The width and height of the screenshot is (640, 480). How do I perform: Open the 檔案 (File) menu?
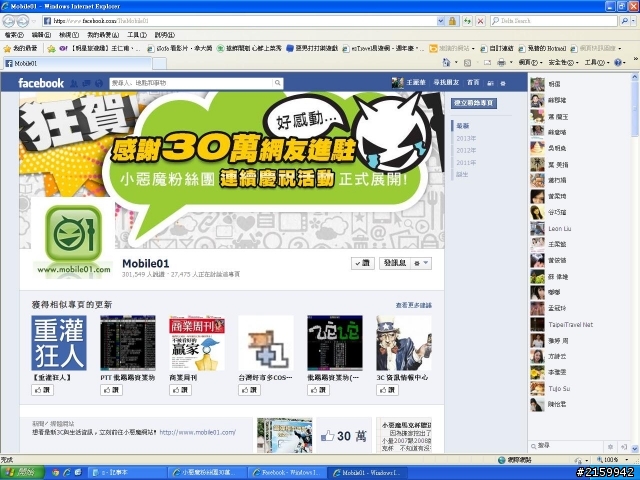pos(14,35)
